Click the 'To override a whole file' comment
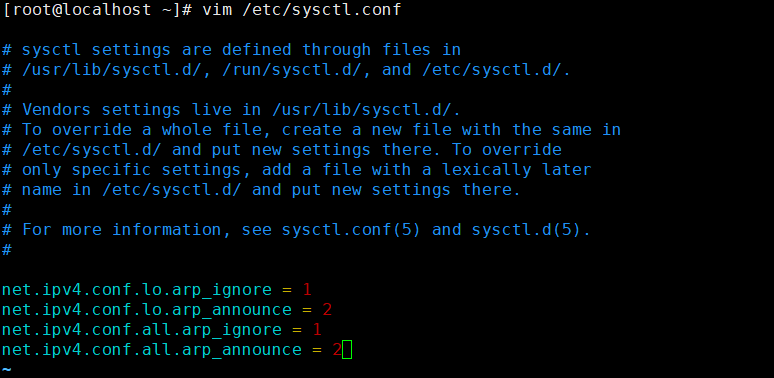The image size is (774, 378). 311,130
